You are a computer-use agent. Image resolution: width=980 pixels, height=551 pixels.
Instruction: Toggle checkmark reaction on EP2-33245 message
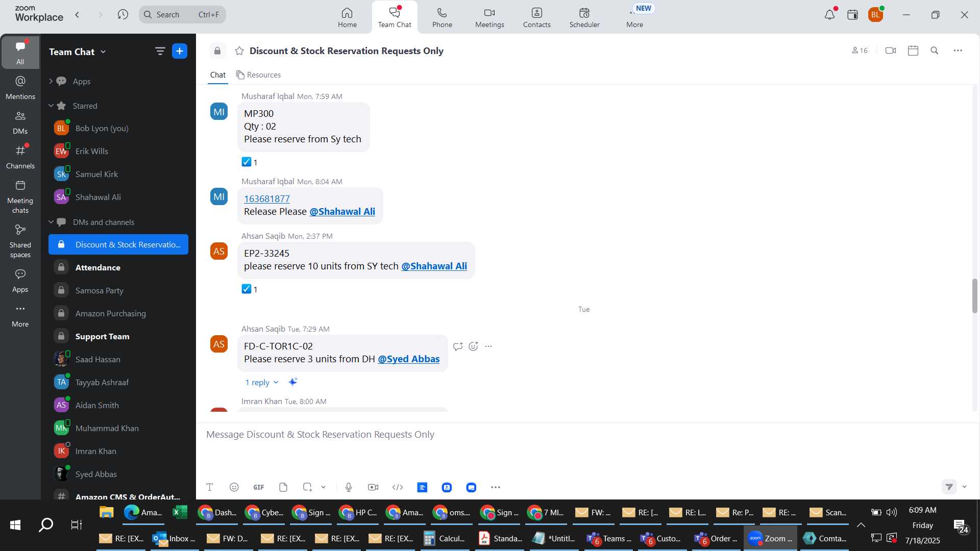click(250, 289)
